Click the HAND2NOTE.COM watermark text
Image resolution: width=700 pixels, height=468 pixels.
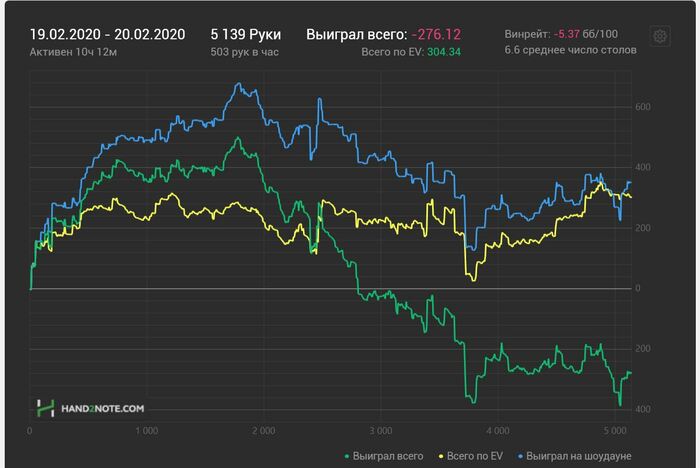click(x=103, y=408)
